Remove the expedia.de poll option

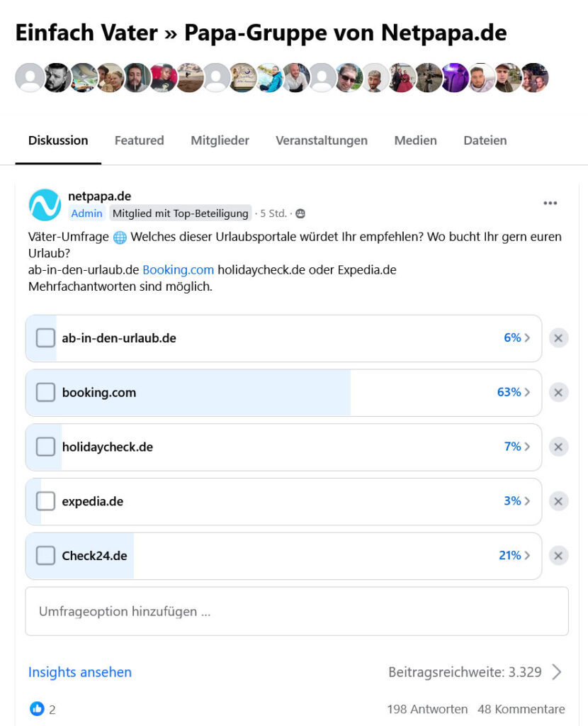tap(558, 501)
